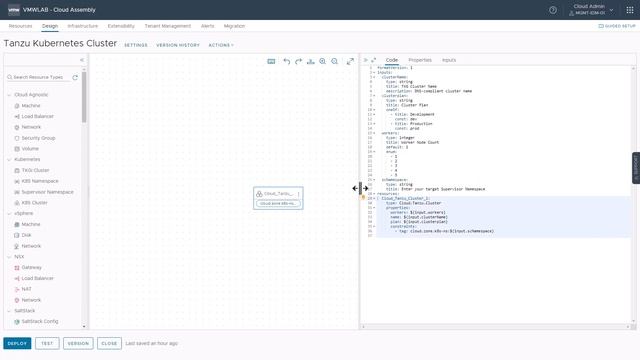
Task: Select the Code tab
Action: click(x=392, y=60)
